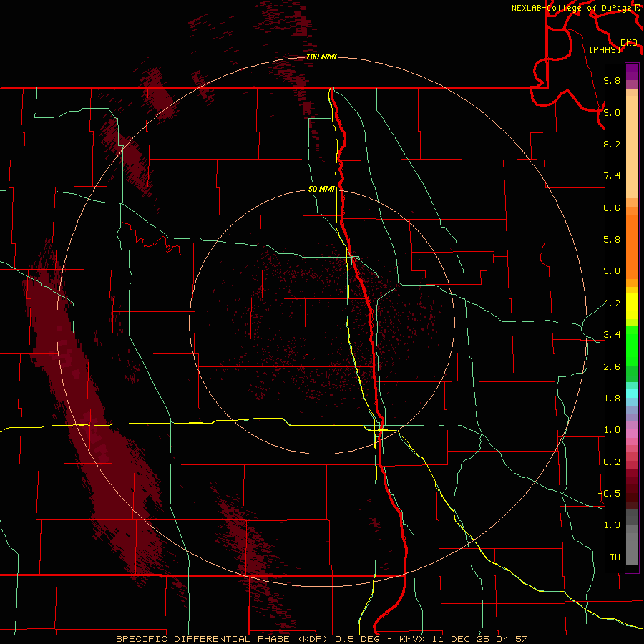Screen dimensions: 644x644
Task: Click the 6.6 value on the legend
Action: coord(612,208)
